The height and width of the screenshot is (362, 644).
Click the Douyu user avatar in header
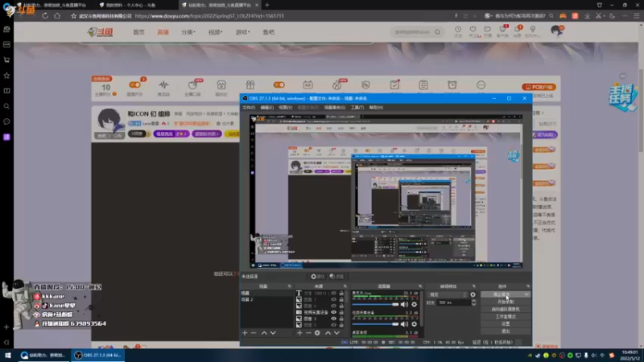click(x=557, y=31)
